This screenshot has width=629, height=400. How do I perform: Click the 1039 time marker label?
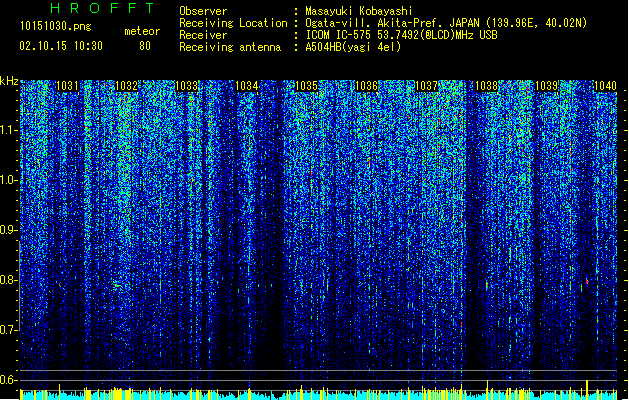pos(546,86)
